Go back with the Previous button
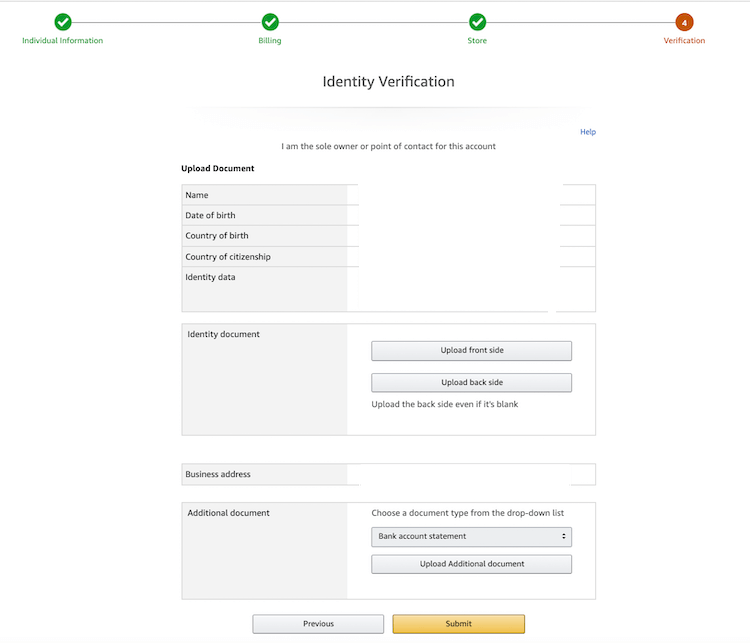Viewport: 750px width, 643px height. (x=318, y=624)
